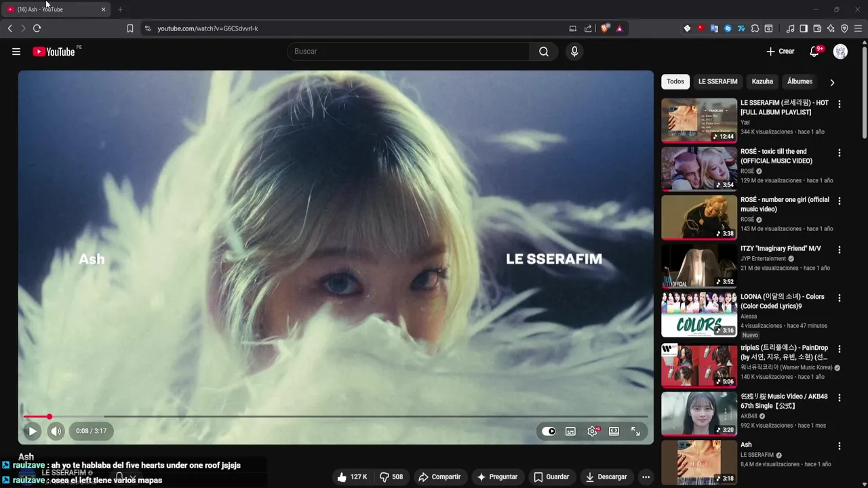Select the LE SSERAFIM filter chip

[718, 81]
